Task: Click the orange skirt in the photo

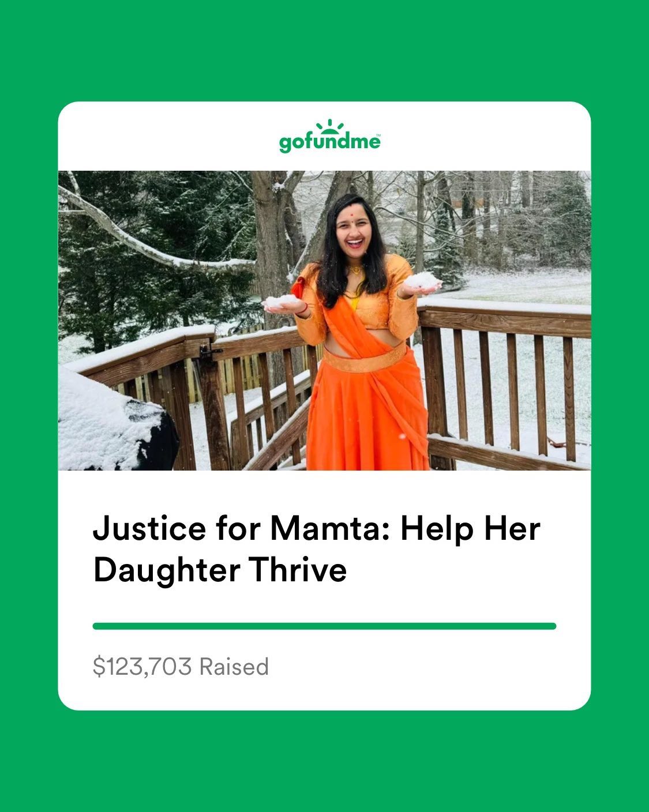Action: (x=367, y=411)
